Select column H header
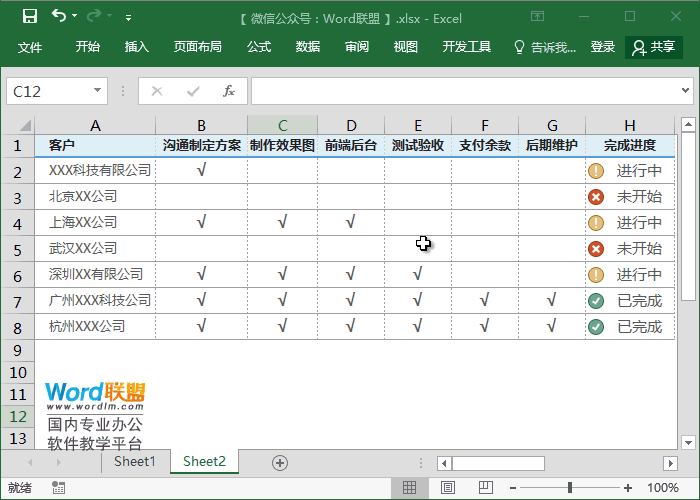This screenshot has width=700, height=500. click(x=630, y=125)
